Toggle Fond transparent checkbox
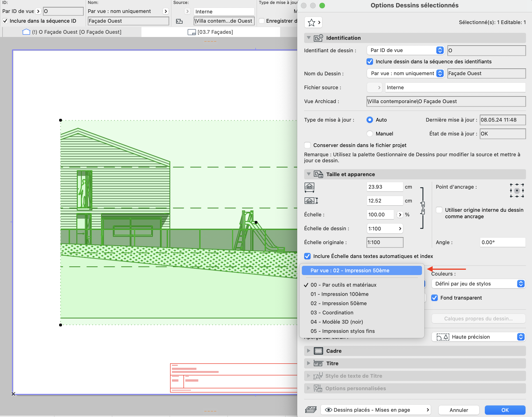The image size is (532, 417). (434, 298)
